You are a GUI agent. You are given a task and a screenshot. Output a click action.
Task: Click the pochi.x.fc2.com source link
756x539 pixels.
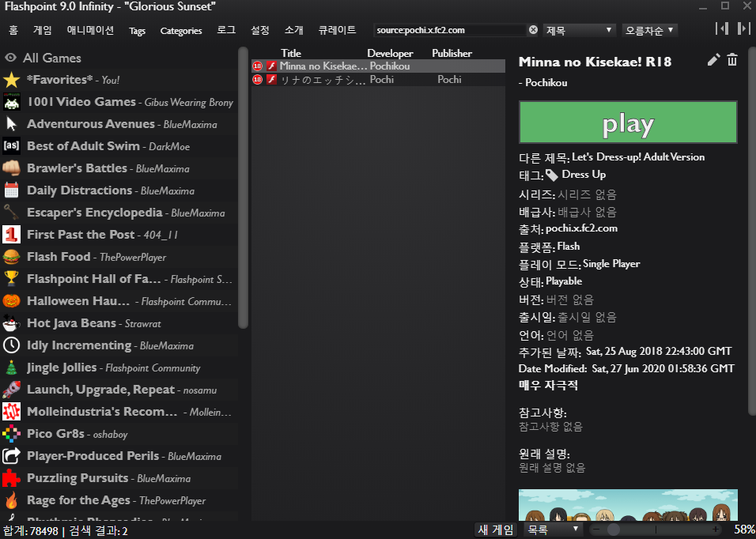(x=581, y=228)
